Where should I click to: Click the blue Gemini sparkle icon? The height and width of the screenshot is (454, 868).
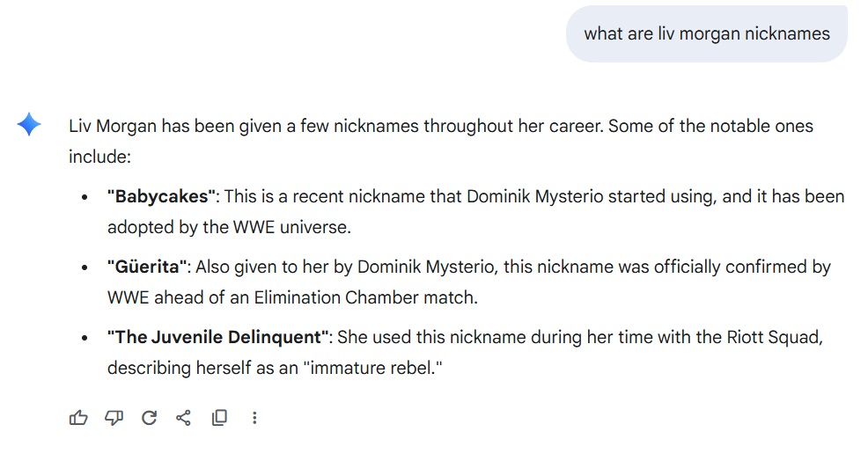coord(29,124)
